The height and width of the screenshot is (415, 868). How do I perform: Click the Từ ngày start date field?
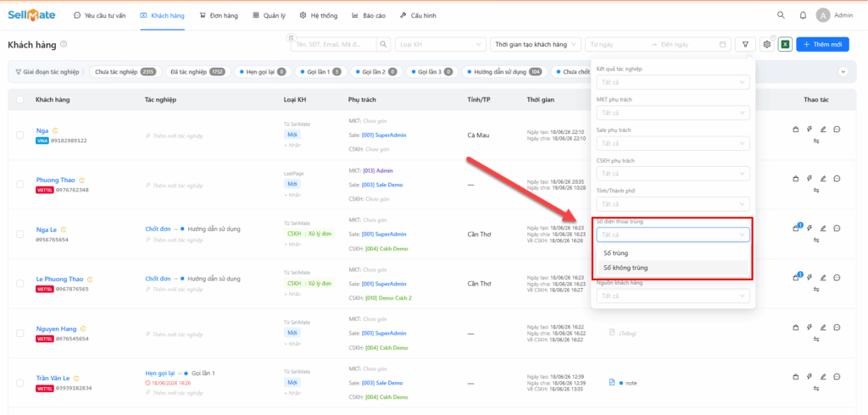coord(617,44)
